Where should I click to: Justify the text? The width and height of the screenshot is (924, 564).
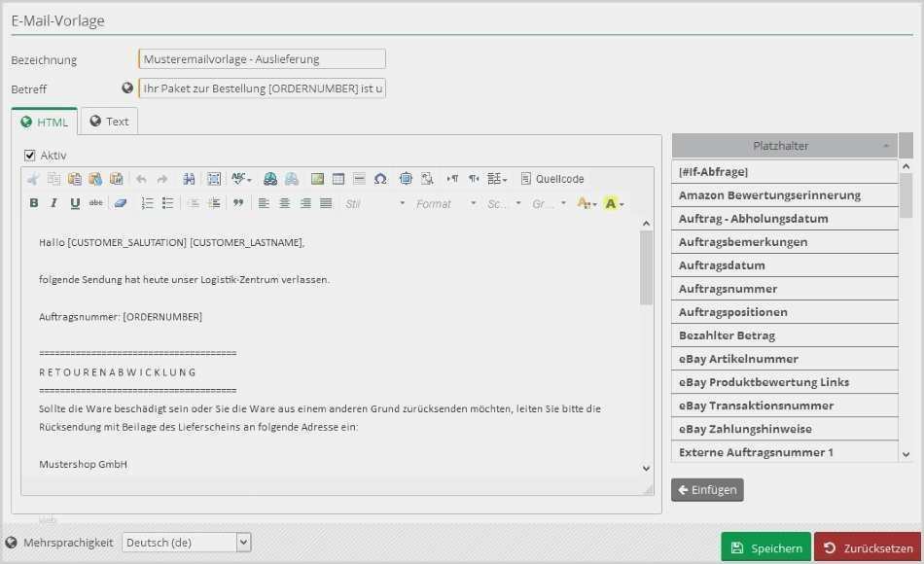click(x=326, y=203)
